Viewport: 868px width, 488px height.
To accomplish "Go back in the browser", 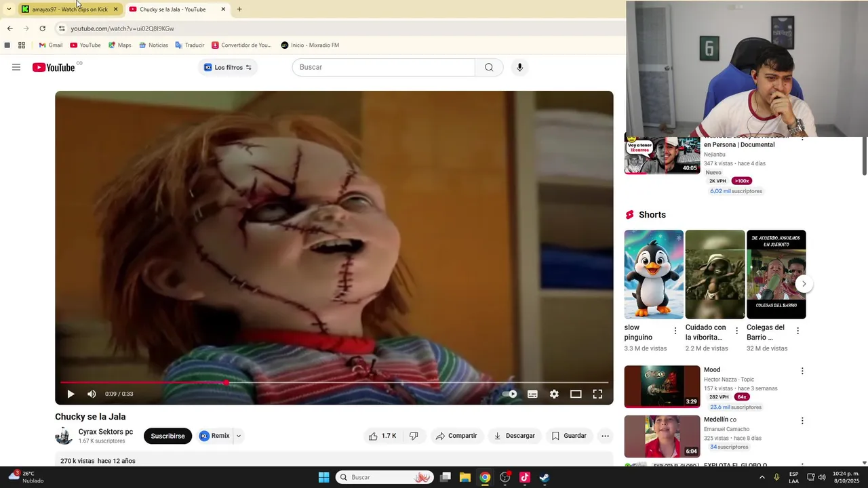I will point(9,28).
